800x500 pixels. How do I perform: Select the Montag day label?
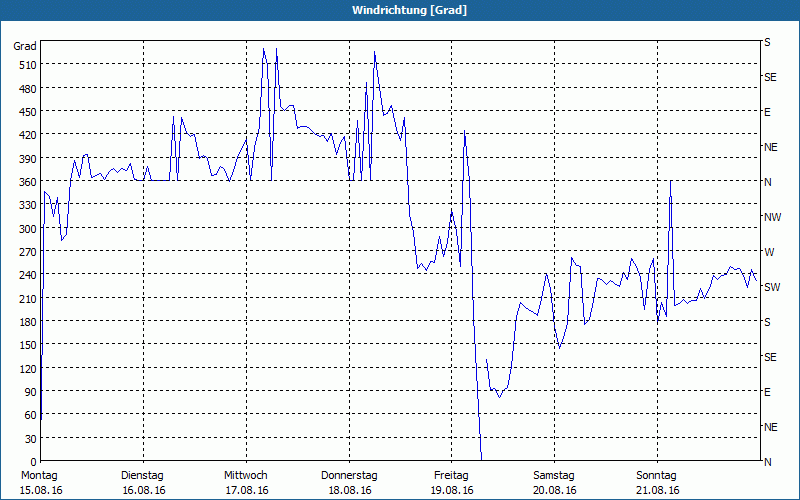[x=39, y=476]
